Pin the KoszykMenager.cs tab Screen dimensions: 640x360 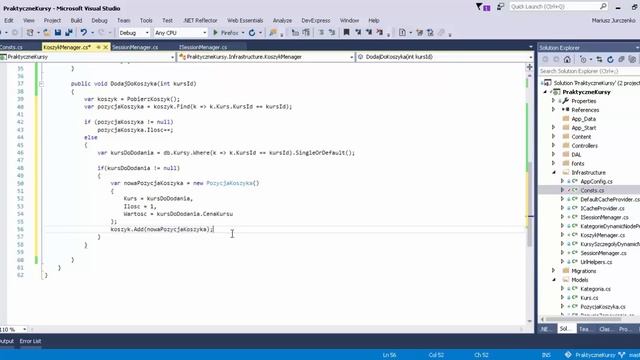(98, 47)
